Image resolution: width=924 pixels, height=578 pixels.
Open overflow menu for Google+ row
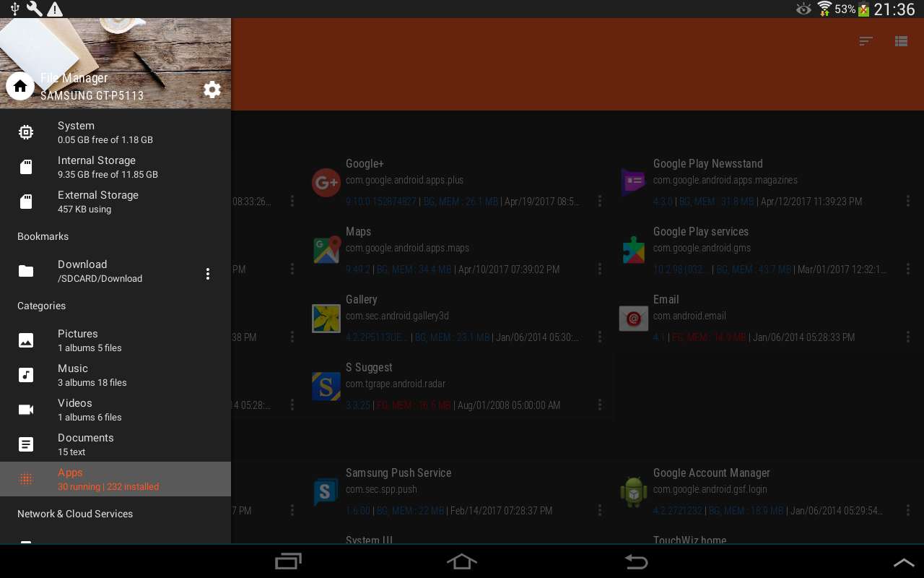click(600, 202)
